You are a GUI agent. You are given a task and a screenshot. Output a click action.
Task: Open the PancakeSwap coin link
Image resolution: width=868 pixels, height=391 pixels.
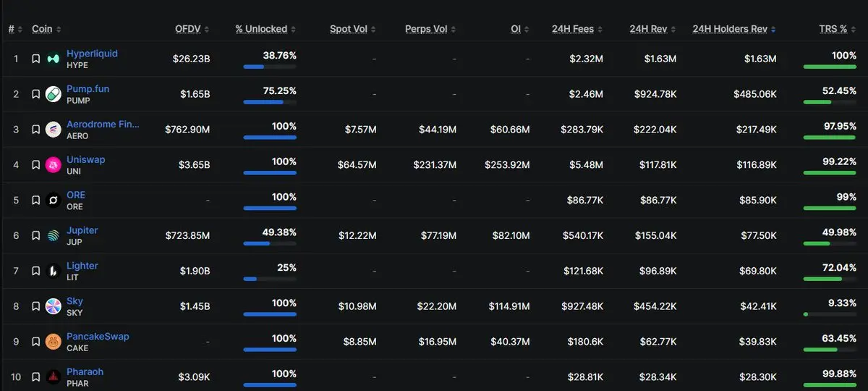click(98, 336)
